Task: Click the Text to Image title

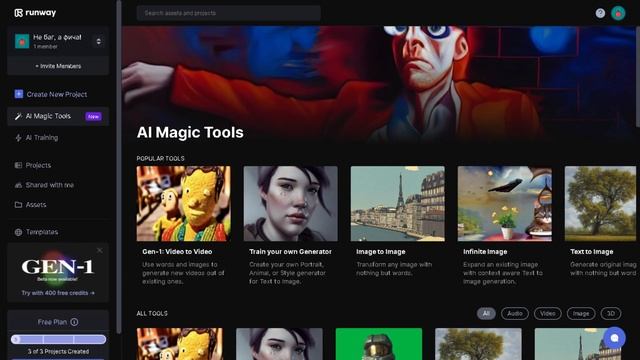Action: (x=592, y=252)
